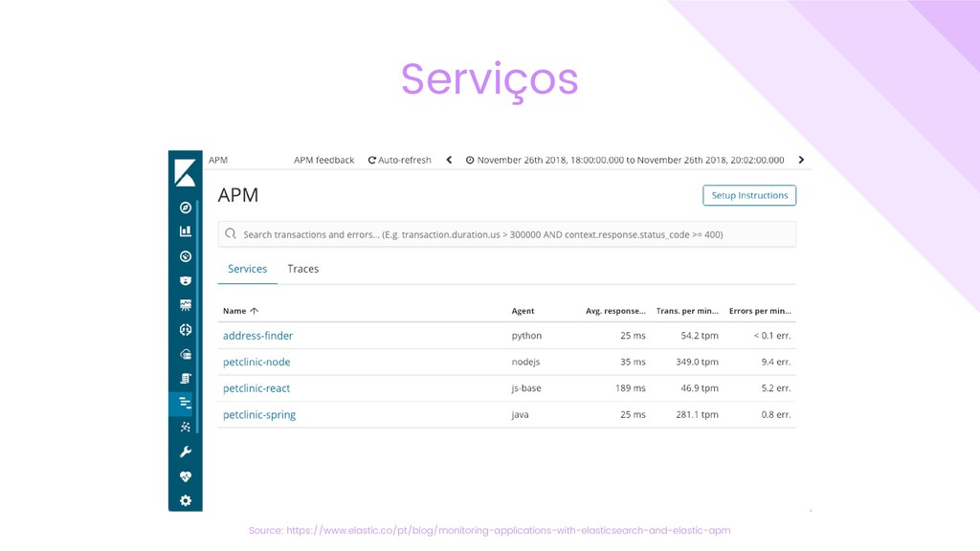980x551 pixels.
Task: Open Canvas via the easel icon
Action: click(185, 305)
